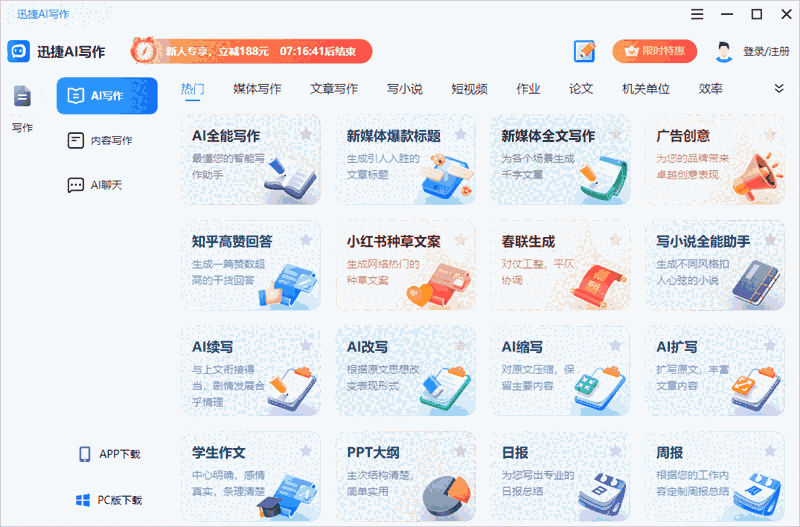Open AI聊天 chat item

click(95, 185)
